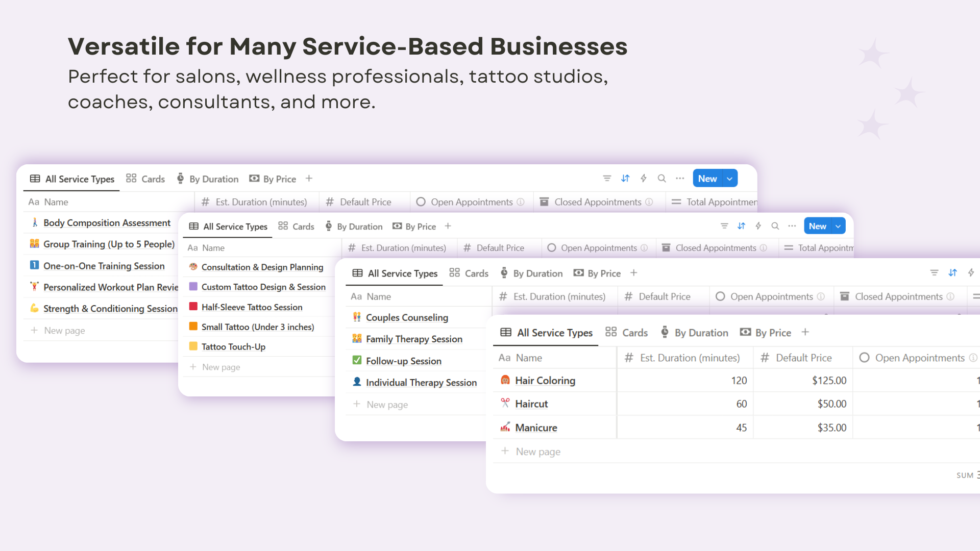Open search icon in fitness window toolbar
The height and width of the screenshot is (551, 980).
(662, 179)
